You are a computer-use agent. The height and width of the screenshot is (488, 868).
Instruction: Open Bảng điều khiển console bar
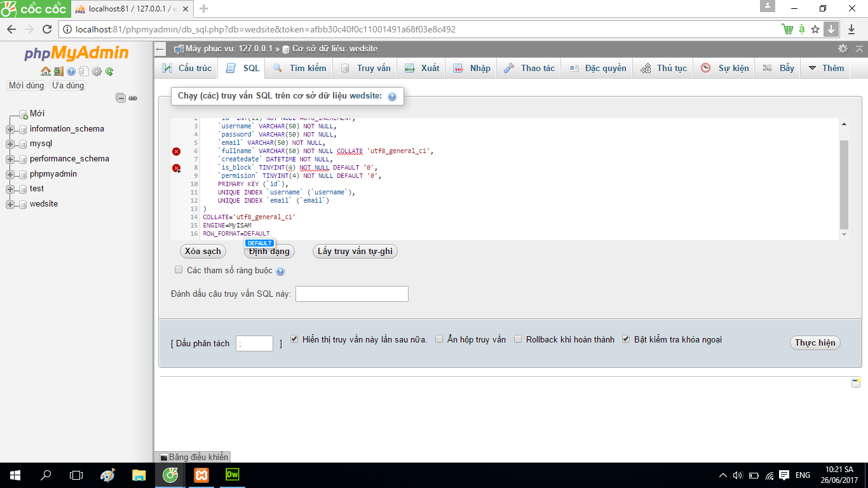193,457
